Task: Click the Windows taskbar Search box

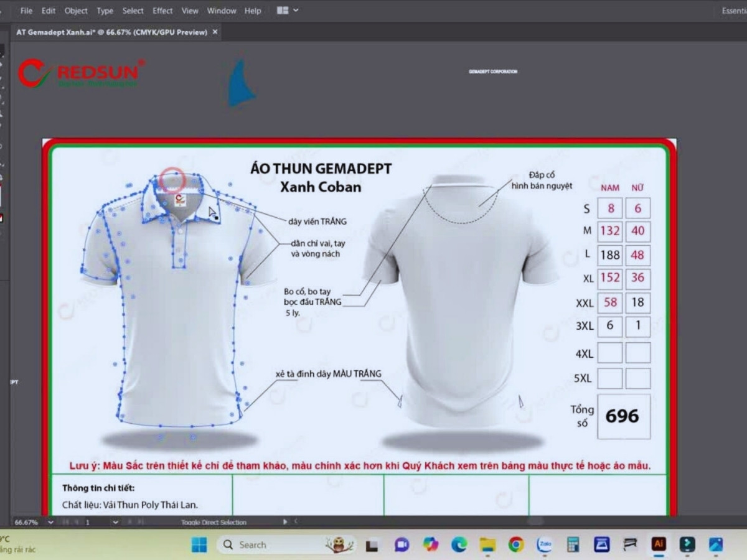Action: tap(274, 544)
